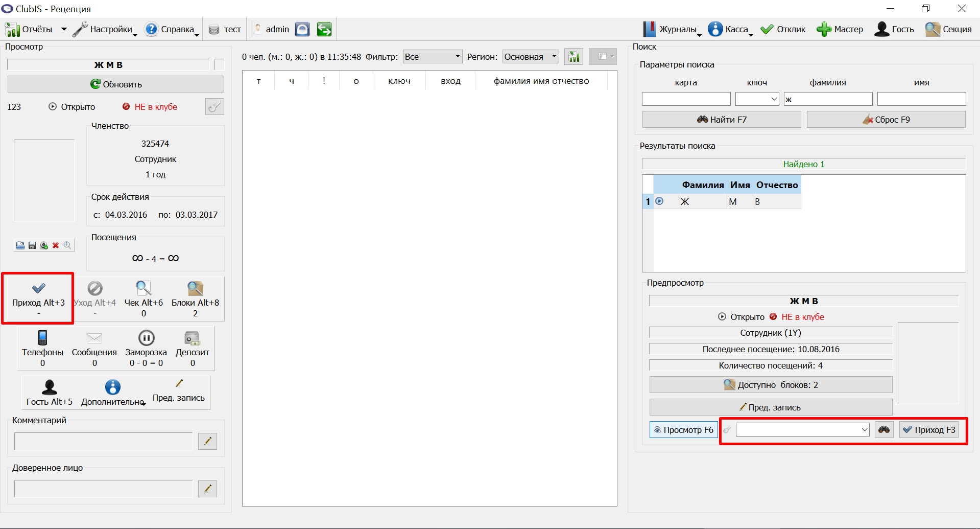
Task: Toggle the small checkbox beside Ж М В header
Action: pyautogui.click(x=220, y=64)
